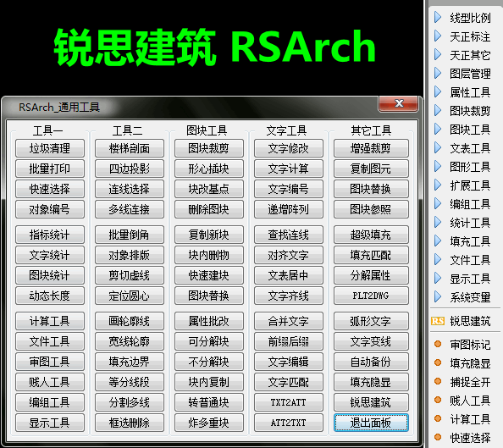Image resolution: width=503 pixels, height=448 pixels.
Task: Click the 批量倒角 button
Action: [x=130, y=235]
